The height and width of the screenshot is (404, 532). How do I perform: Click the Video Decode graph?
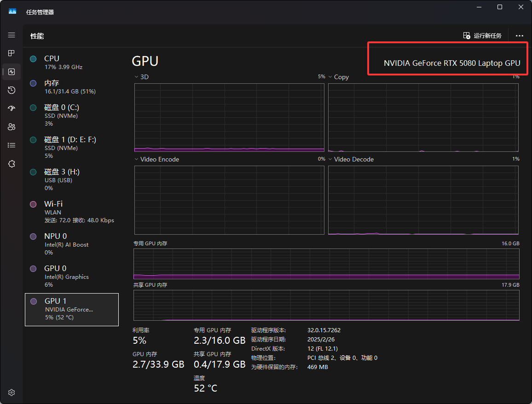pyautogui.click(x=423, y=200)
